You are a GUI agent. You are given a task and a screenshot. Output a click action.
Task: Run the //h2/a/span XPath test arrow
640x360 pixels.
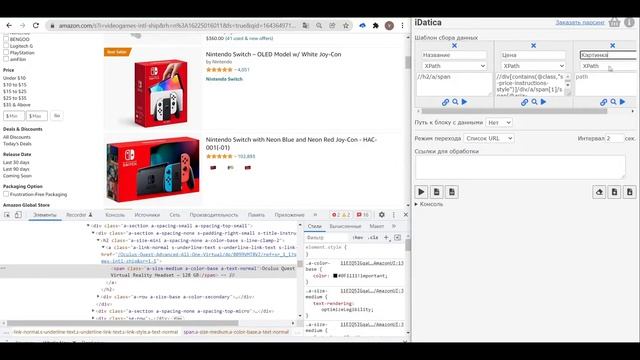[x=464, y=102]
